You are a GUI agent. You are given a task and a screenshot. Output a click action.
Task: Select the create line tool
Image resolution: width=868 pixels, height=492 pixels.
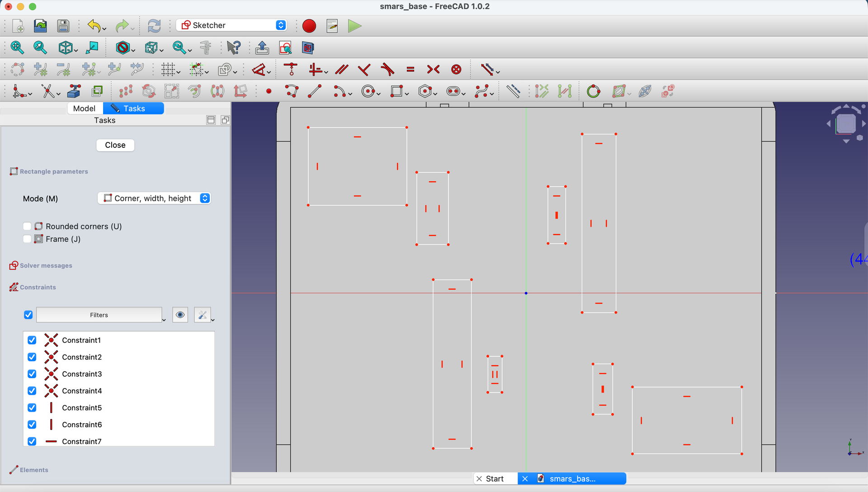click(x=315, y=91)
